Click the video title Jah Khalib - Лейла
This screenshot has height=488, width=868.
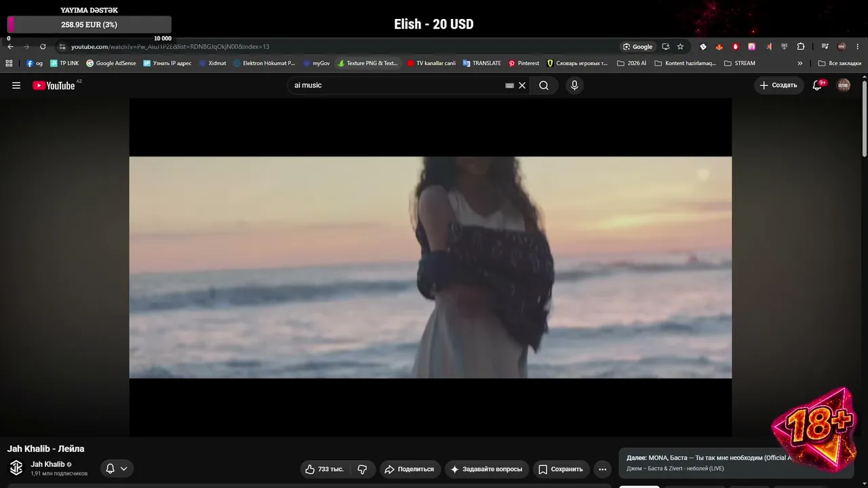(x=46, y=449)
